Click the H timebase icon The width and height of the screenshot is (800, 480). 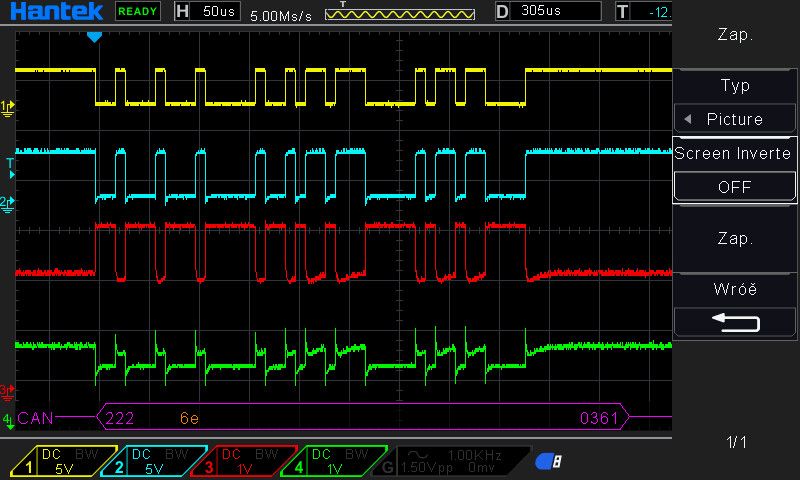click(x=182, y=11)
